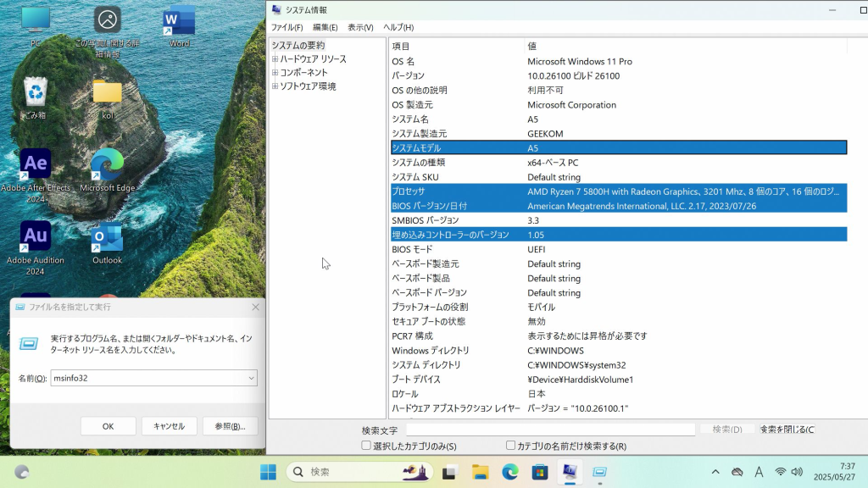Select the ロケール 日本 row
This screenshot has width=868, height=488.
619,394
